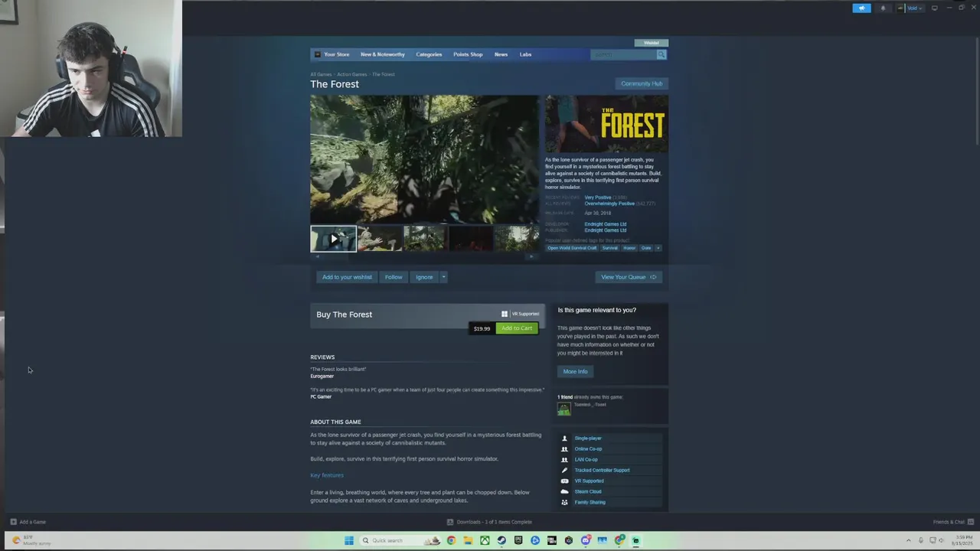Image resolution: width=980 pixels, height=551 pixels.
Task: Click the Windows platform icon
Action: tap(505, 314)
